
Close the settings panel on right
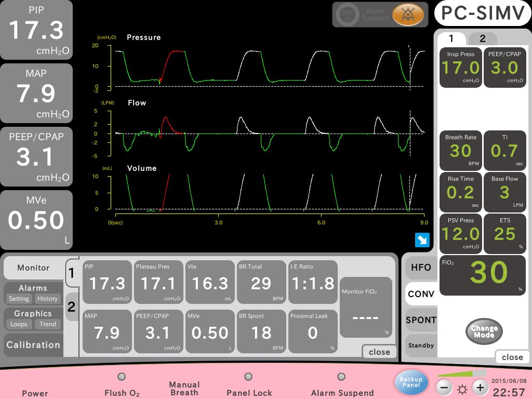(512, 357)
